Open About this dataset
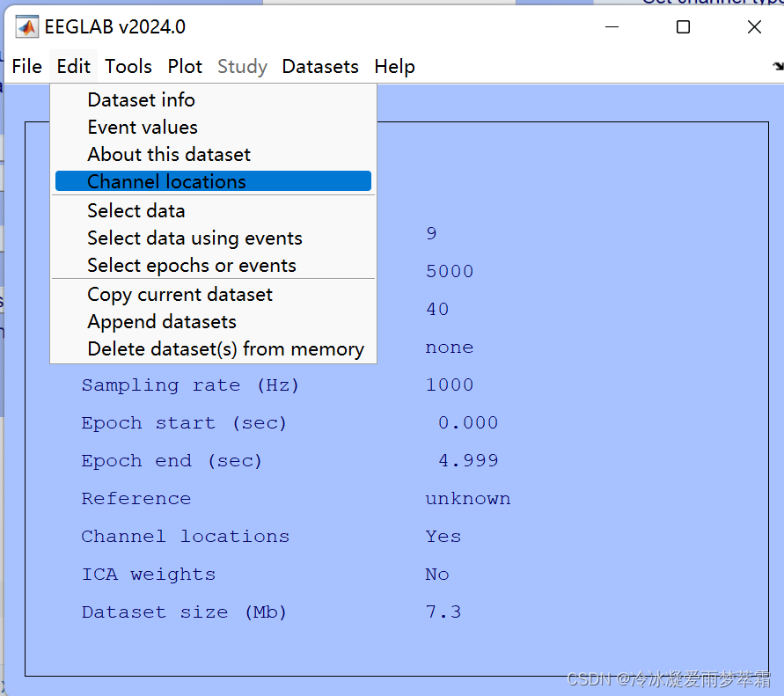The image size is (784, 696). (168, 155)
